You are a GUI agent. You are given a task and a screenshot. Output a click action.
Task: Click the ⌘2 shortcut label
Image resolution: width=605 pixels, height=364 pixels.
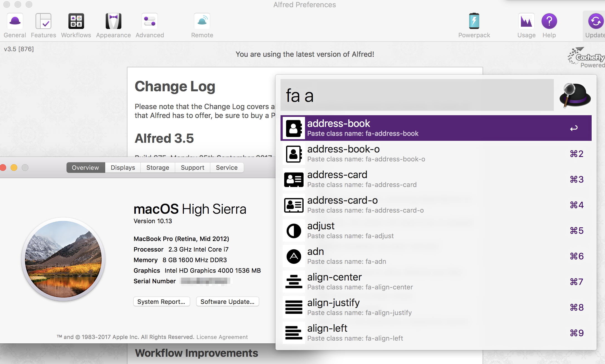pos(577,154)
